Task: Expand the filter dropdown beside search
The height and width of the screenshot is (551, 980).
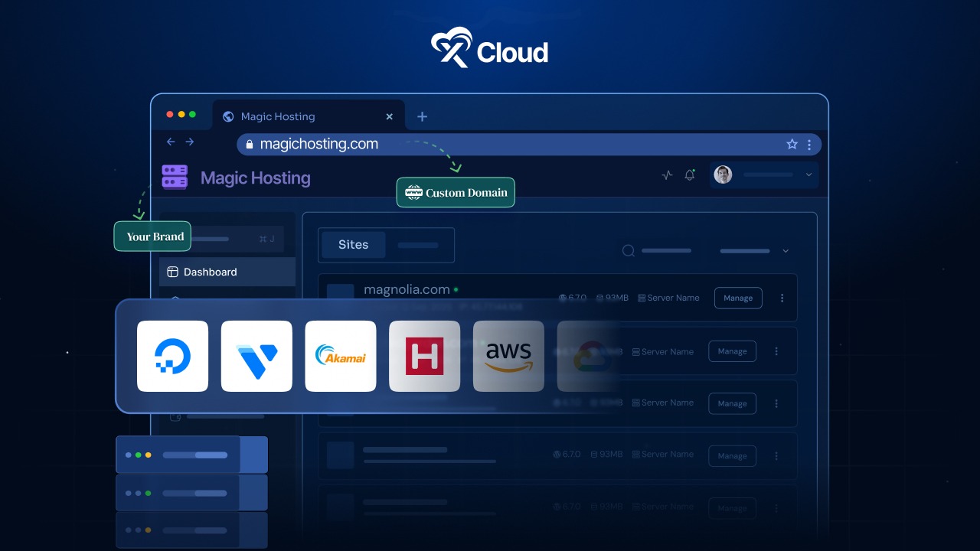Action: (x=754, y=250)
